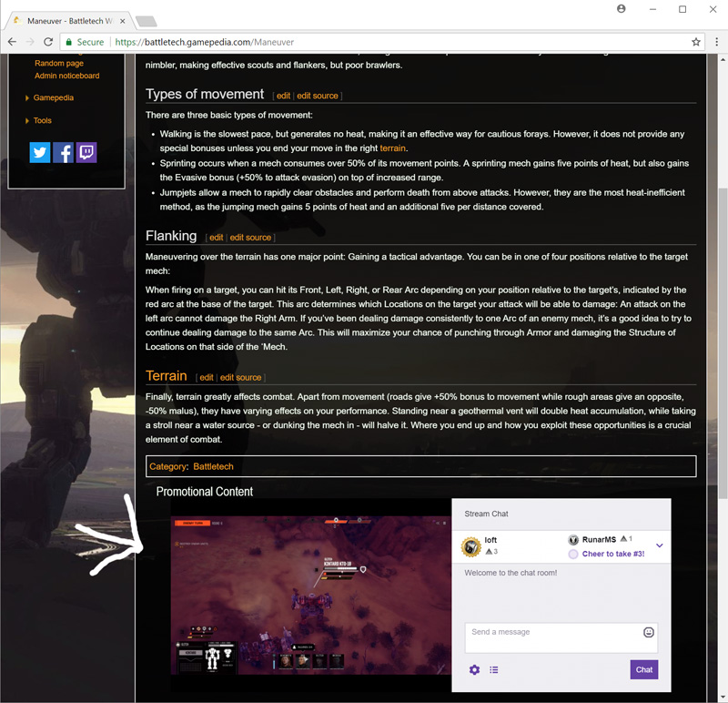Open chat settings gear icon
728x703 pixels.
tap(474, 669)
